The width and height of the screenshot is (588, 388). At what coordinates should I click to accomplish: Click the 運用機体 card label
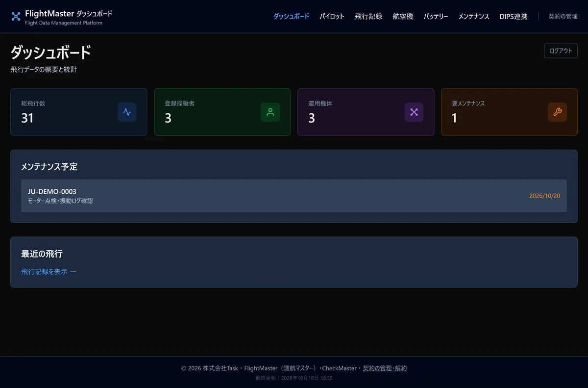320,103
